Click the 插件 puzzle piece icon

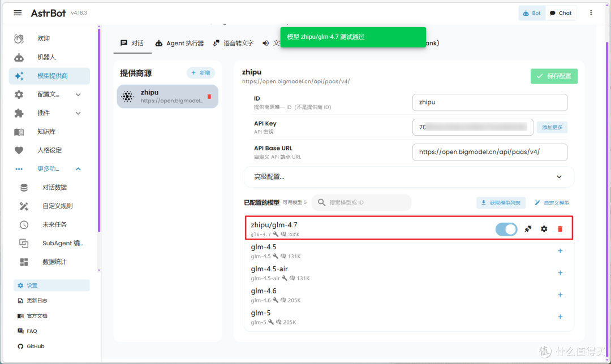click(x=19, y=113)
